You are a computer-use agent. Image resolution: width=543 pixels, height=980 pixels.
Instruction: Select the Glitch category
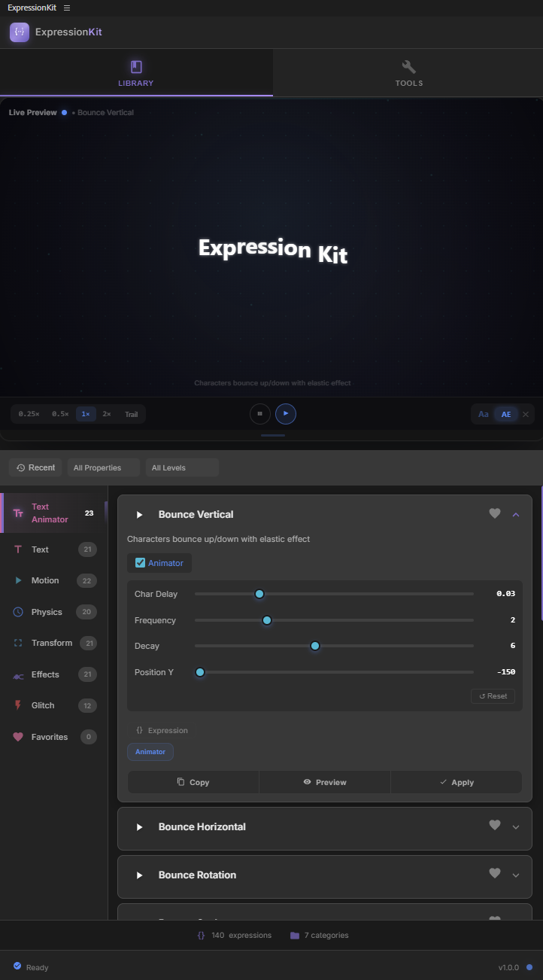tap(53, 705)
